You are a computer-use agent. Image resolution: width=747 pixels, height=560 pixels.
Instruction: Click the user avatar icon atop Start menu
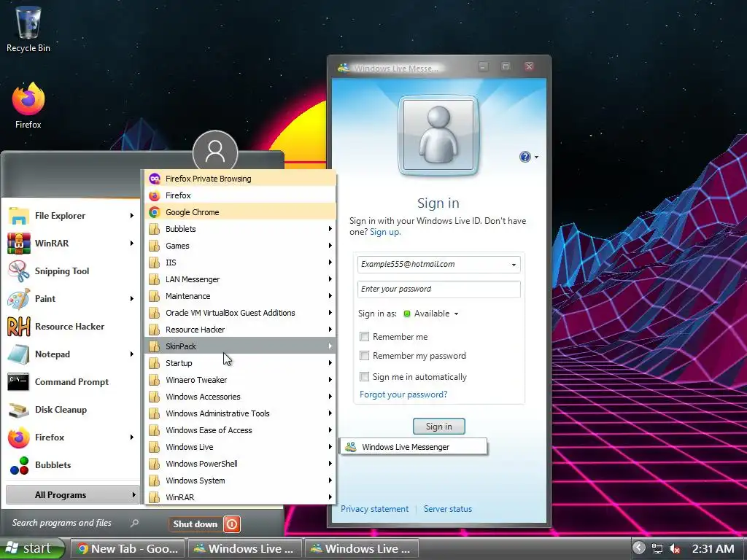(x=215, y=152)
